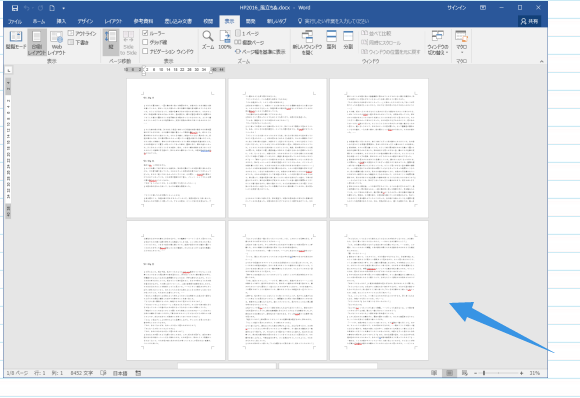Screen dimensions: 580x398
Task: Click Sign in (サインイン) link
Action: (456, 8)
